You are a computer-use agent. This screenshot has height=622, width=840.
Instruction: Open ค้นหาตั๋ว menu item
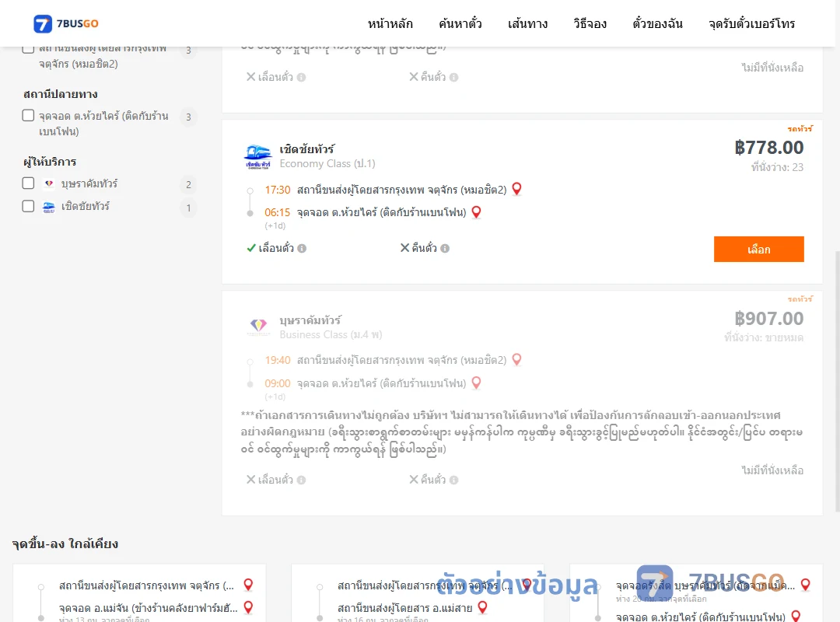460,23
